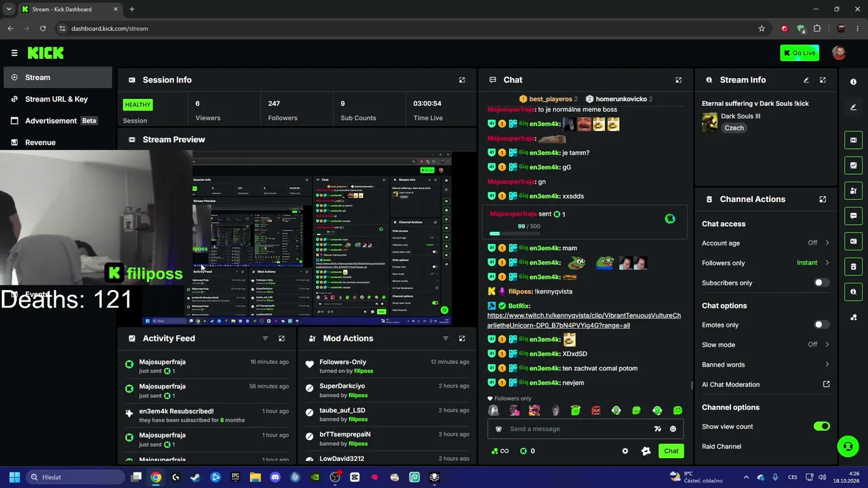The width and height of the screenshot is (868, 488).
Task: Open the support headset bubble
Action: click(x=847, y=446)
